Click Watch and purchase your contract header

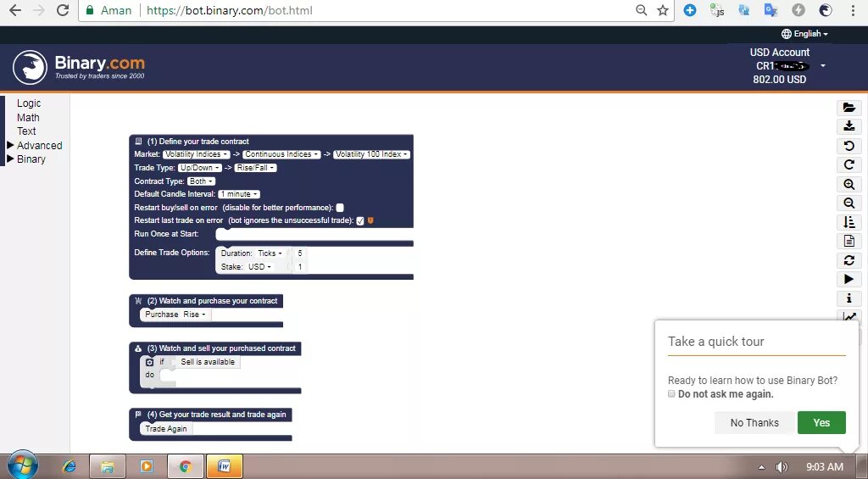click(x=213, y=301)
